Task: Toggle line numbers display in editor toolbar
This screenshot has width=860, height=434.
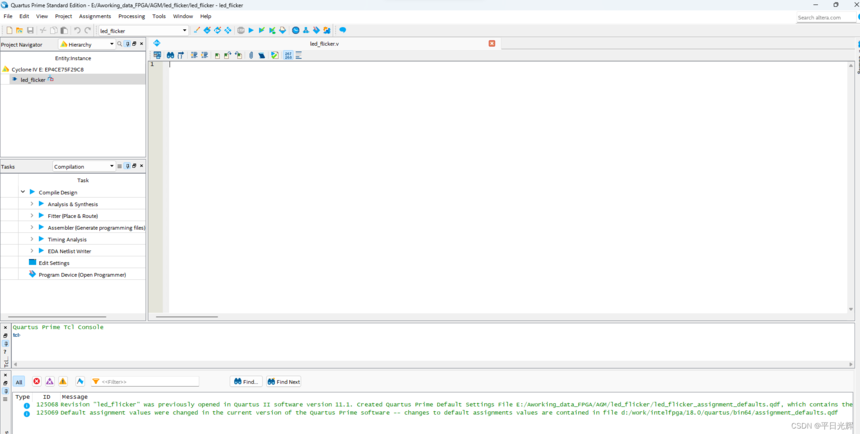Action: [x=288, y=55]
